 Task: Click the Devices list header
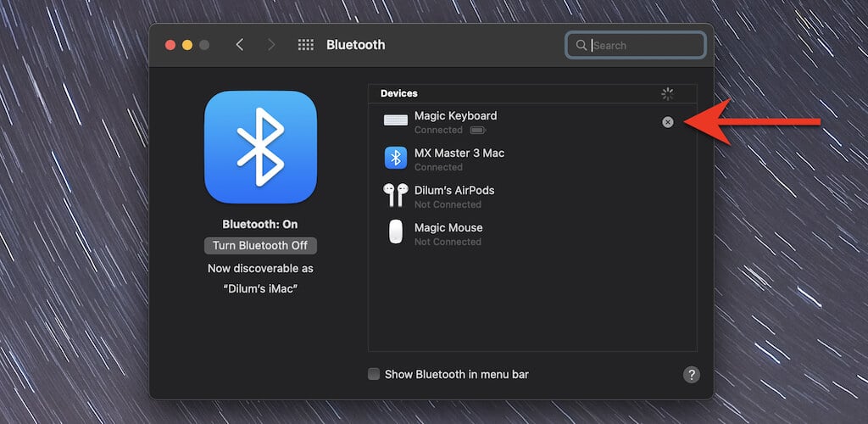532,93
